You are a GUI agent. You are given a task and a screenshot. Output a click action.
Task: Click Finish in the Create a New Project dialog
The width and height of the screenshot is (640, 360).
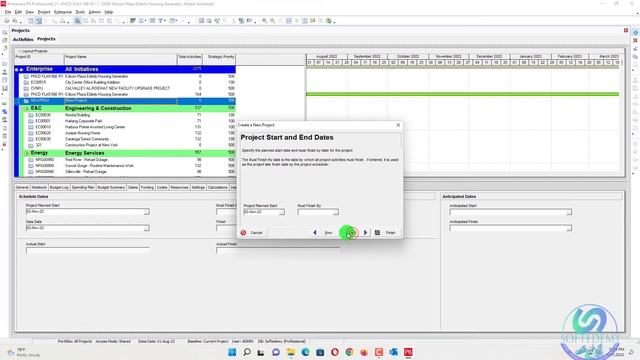386,233
